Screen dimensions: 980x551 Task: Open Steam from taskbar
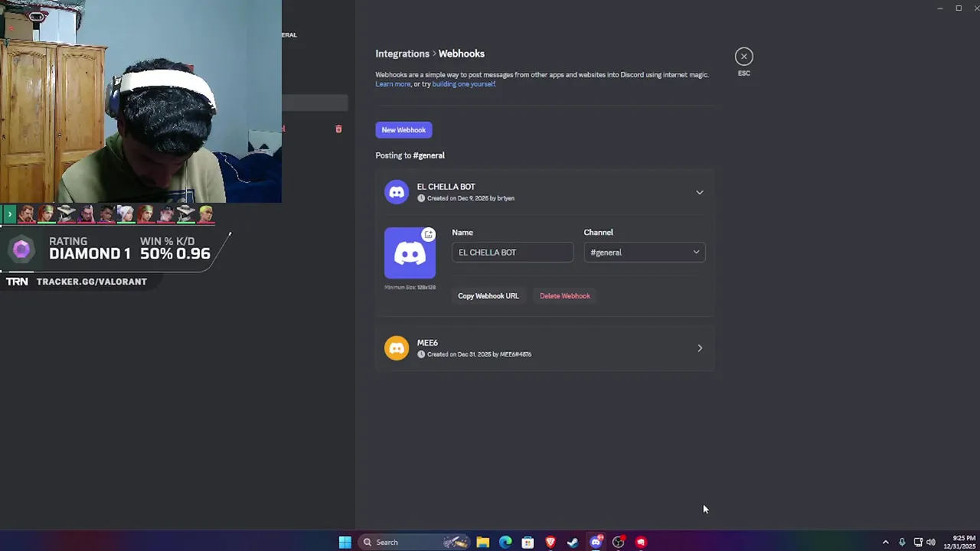pos(573,542)
